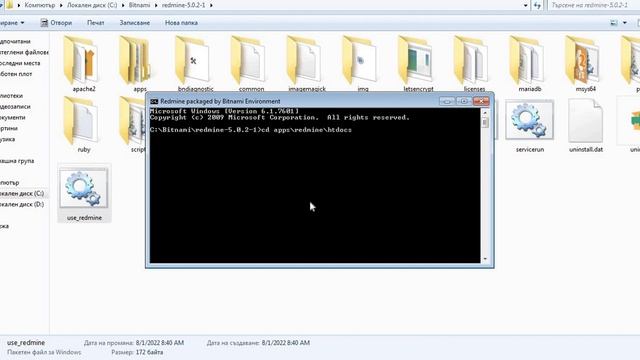Change view using the views icon
Screen dimensions: 640x360
click(x=613, y=23)
